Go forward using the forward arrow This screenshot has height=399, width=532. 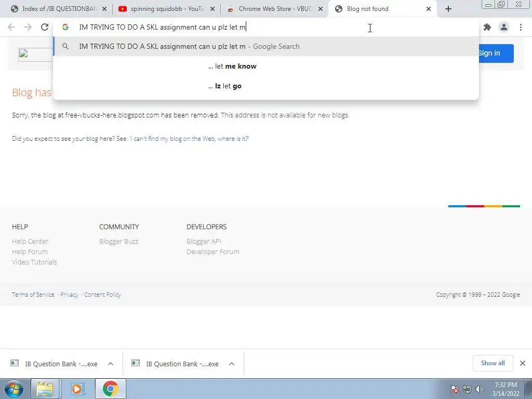pyautogui.click(x=28, y=27)
